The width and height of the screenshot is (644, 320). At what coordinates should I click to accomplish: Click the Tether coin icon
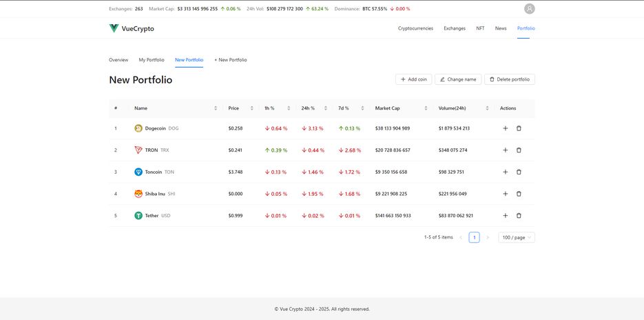(x=138, y=216)
